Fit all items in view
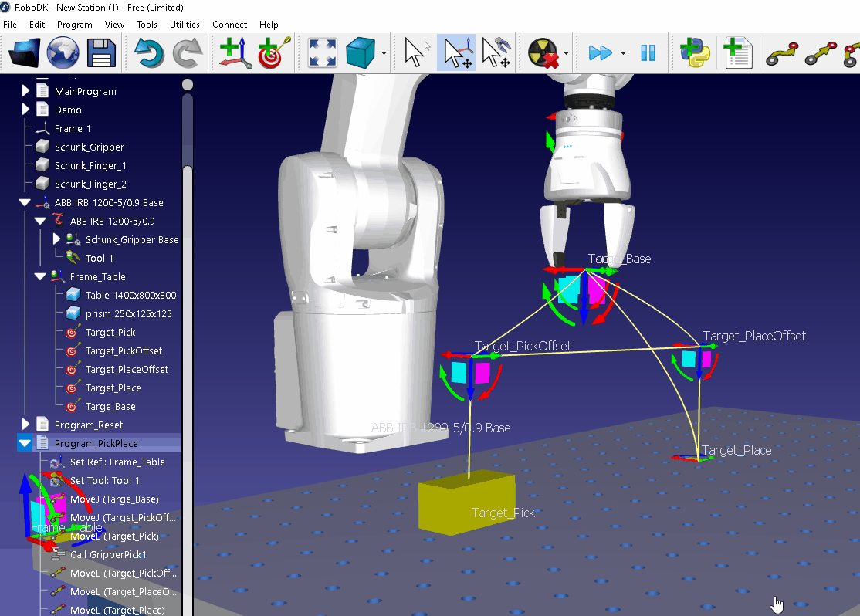Image resolution: width=860 pixels, height=616 pixels. (x=322, y=52)
